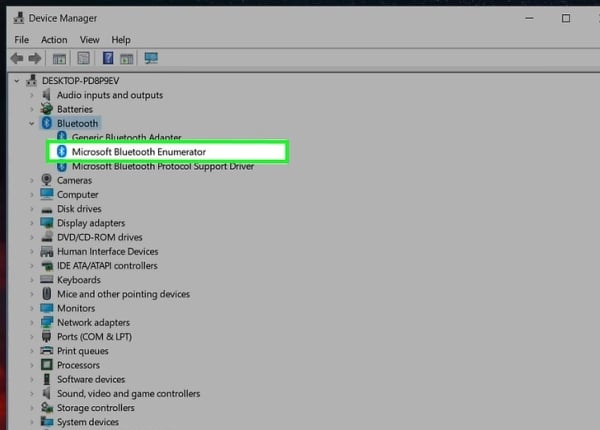Viewport: 600px width, 430px height.
Task: Expand the Disk drives arrow
Action: [32, 208]
